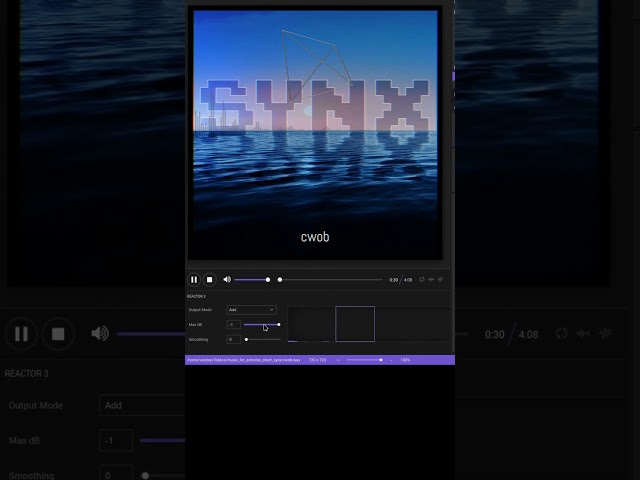The width and height of the screenshot is (640, 480).
Task: Click the 4:08 total duration text
Action: [408, 280]
